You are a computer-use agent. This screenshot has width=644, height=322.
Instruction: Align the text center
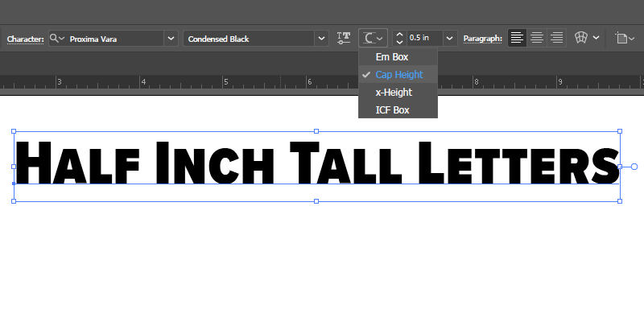(x=537, y=38)
